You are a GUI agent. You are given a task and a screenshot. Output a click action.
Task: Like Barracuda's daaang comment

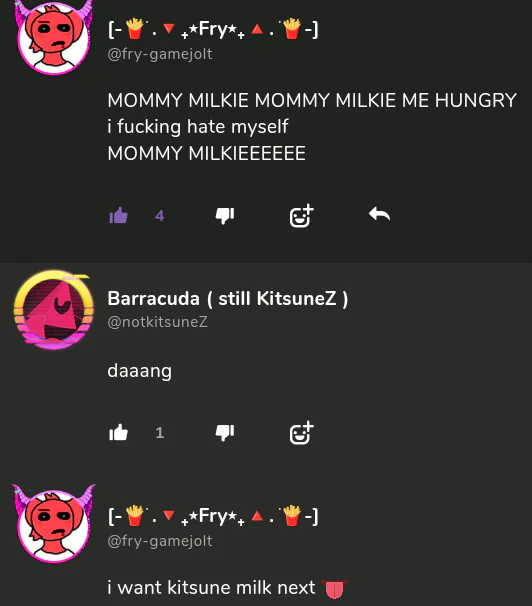(x=119, y=432)
